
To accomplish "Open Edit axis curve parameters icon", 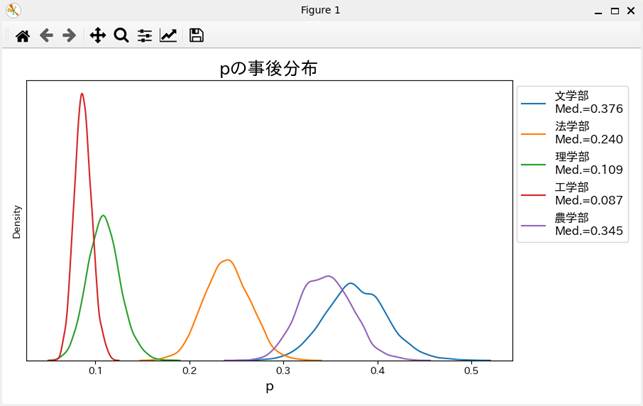I will coord(168,35).
